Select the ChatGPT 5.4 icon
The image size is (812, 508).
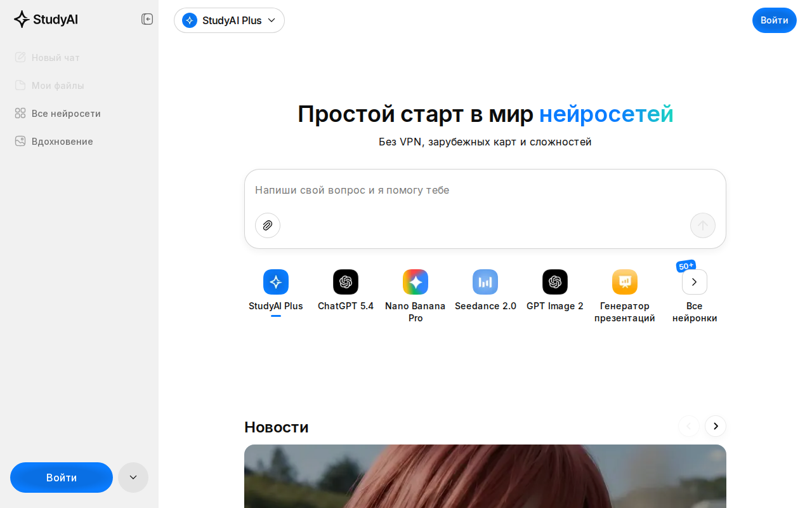346,282
